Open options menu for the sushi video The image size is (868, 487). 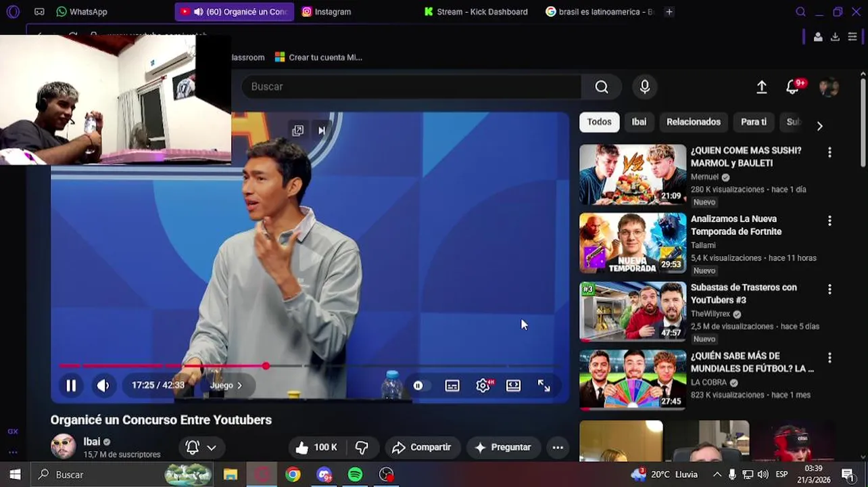(829, 153)
